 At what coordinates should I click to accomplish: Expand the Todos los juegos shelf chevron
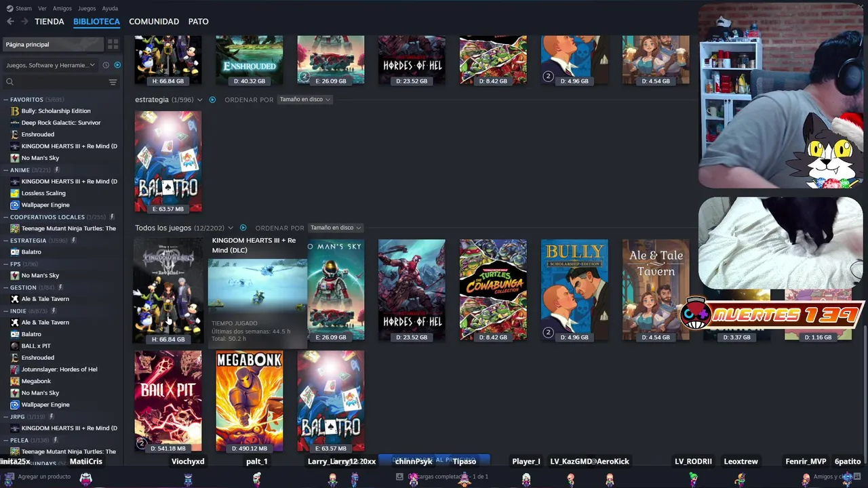tap(231, 228)
